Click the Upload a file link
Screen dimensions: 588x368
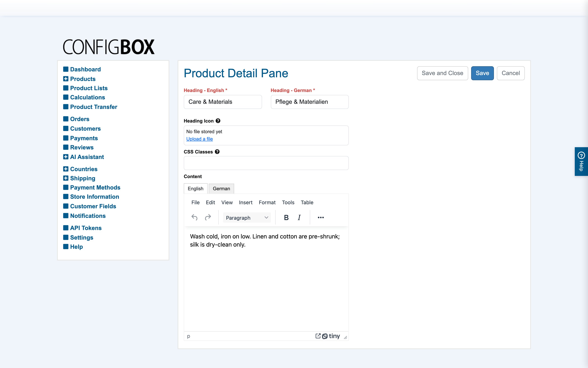coord(200,139)
